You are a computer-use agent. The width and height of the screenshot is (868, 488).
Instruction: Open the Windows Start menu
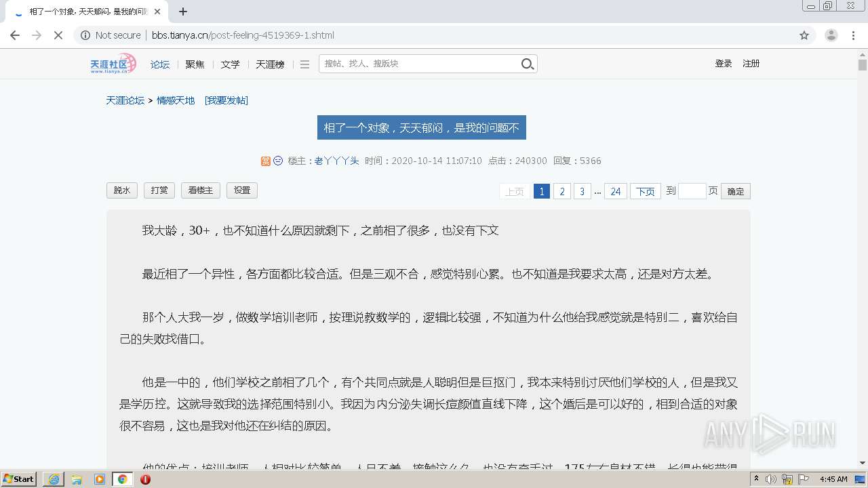pos(19,479)
